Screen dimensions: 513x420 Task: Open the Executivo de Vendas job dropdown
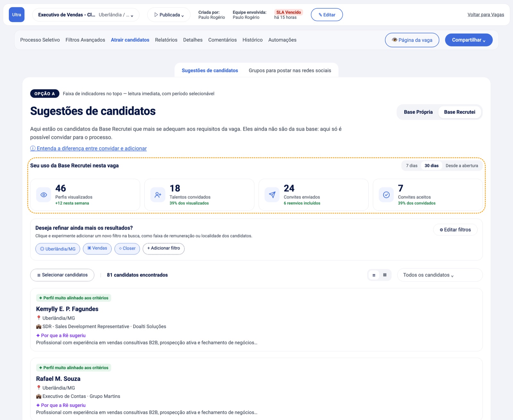86,15
